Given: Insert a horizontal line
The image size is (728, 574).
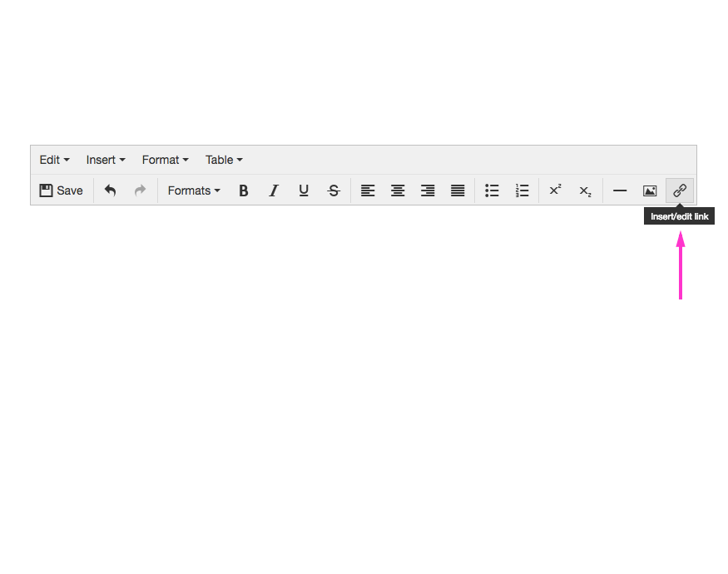Looking at the screenshot, I should pyautogui.click(x=620, y=191).
